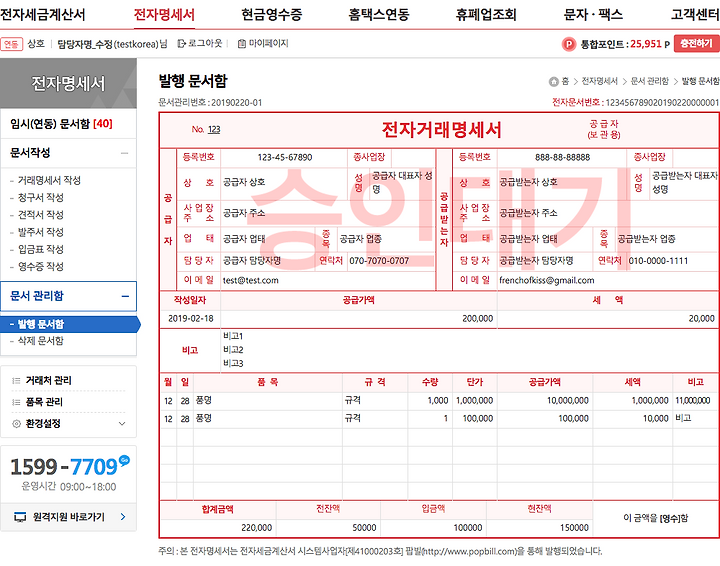The image size is (720, 566).
Task: Click the 합계금액 value 220,000
Action: tap(257, 528)
